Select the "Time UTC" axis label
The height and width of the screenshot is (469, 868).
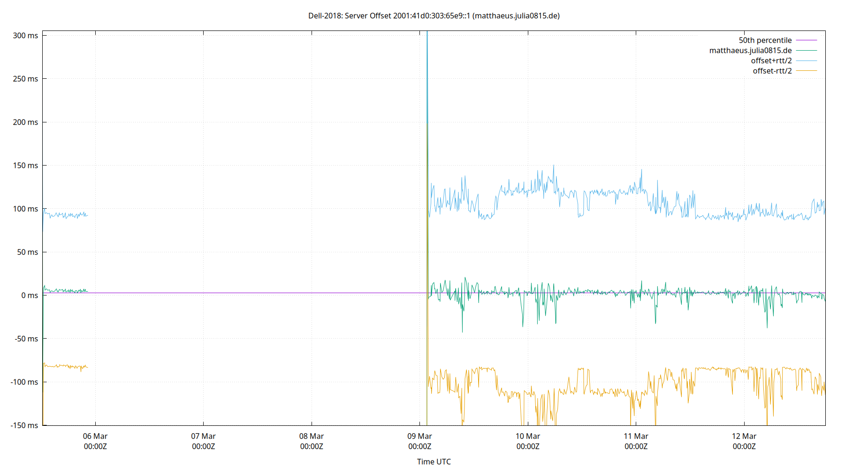433,461
